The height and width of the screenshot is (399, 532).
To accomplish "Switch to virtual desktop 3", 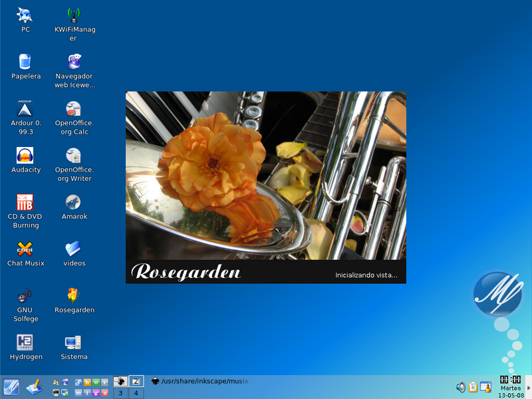I will pos(120,392).
